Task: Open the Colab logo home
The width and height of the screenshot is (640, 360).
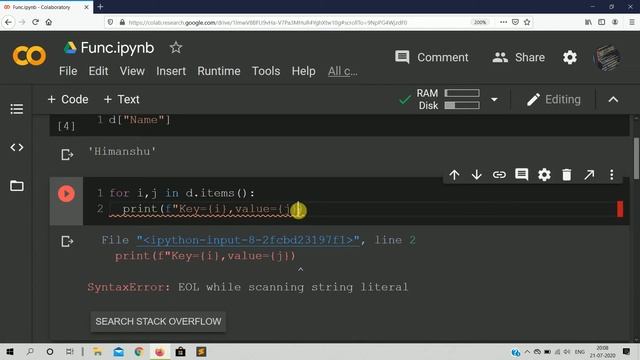Action: (x=29, y=56)
